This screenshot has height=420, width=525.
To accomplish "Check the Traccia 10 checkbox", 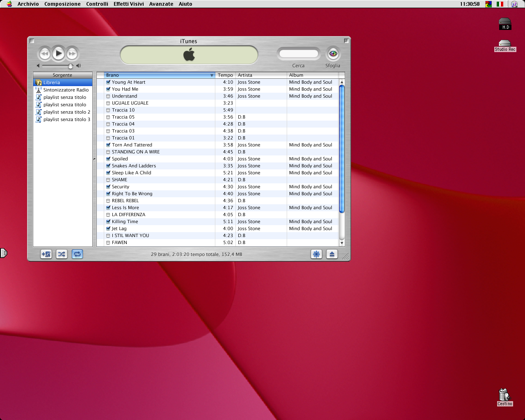I will click(108, 110).
